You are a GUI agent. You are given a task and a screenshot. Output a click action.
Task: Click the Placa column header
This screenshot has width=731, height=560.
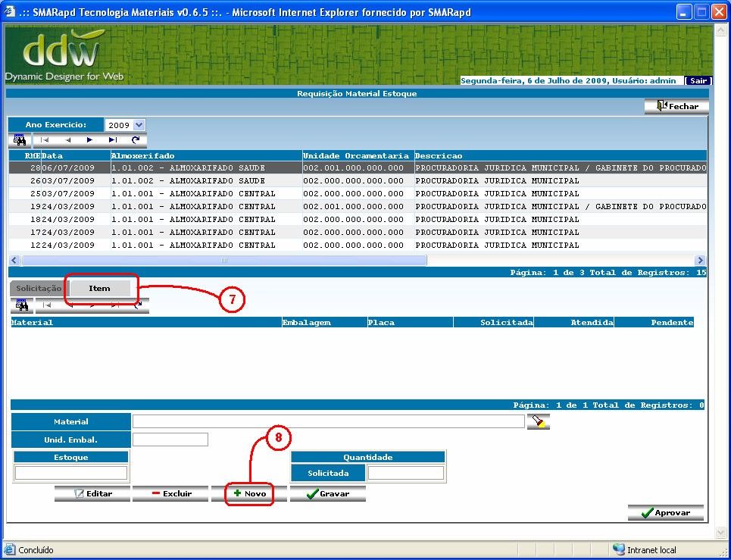(411, 322)
